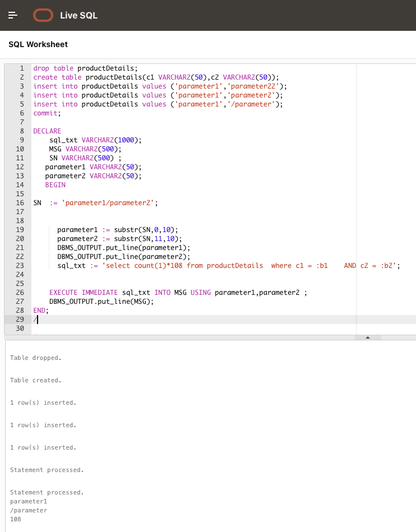Click the 'parameter1 := substr(SN,0,10);' line
416x532 pixels.
(118, 230)
